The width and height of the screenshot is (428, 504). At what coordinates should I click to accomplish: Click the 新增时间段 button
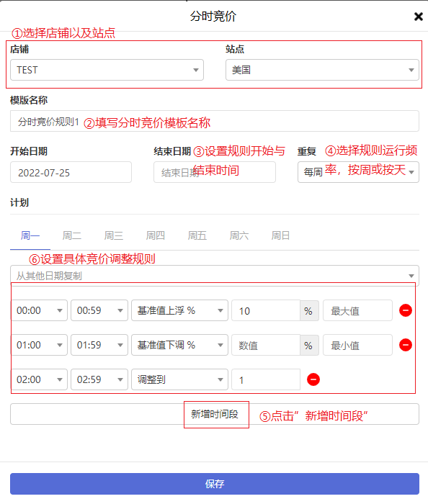tap(215, 414)
